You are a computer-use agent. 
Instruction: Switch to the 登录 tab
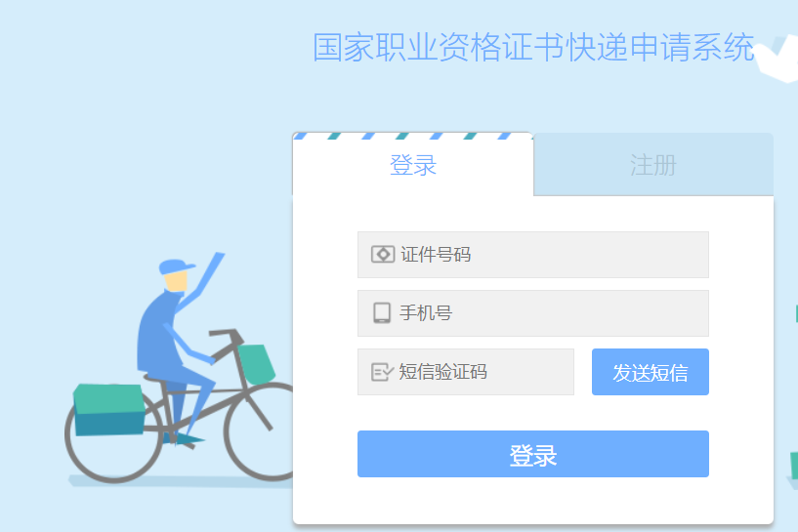[413, 166]
